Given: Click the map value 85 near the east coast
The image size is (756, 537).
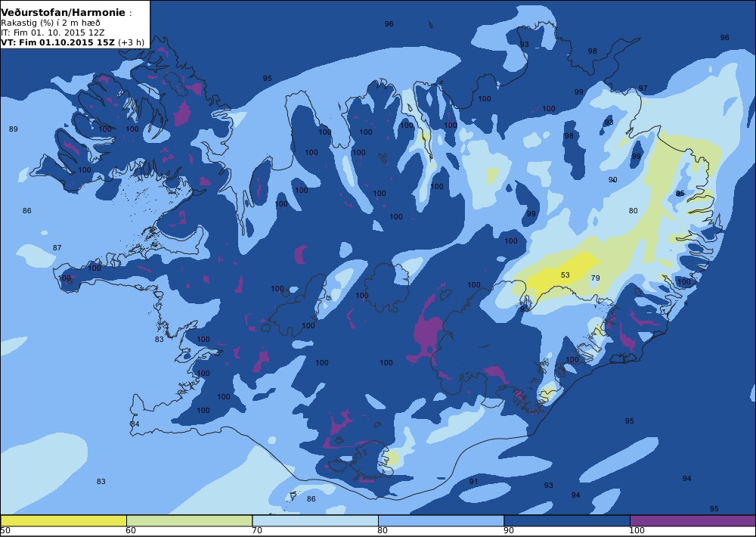Looking at the screenshot, I should tap(680, 194).
